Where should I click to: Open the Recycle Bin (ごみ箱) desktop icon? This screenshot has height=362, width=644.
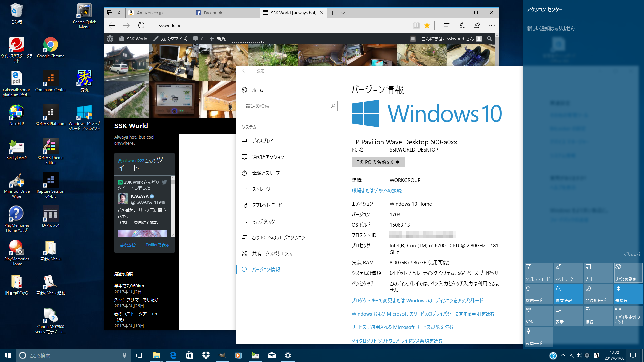tap(16, 13)
